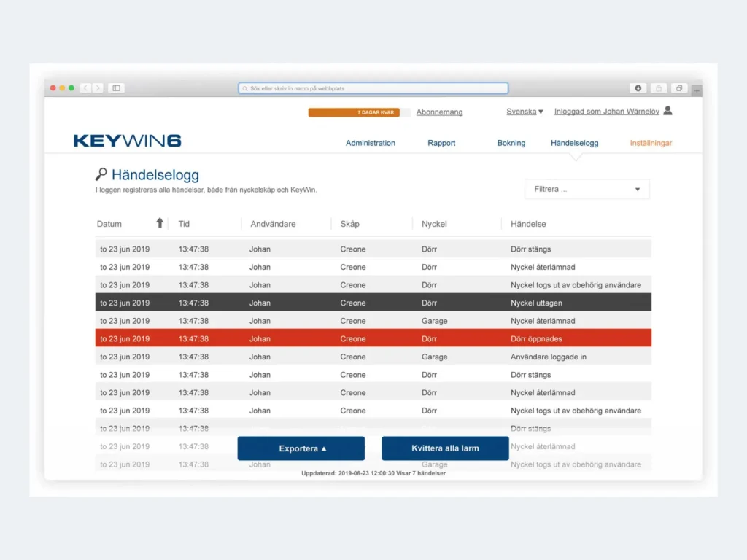Select the dark Nyckel uttagen row
747x560 pixels.
pos(373,303)
